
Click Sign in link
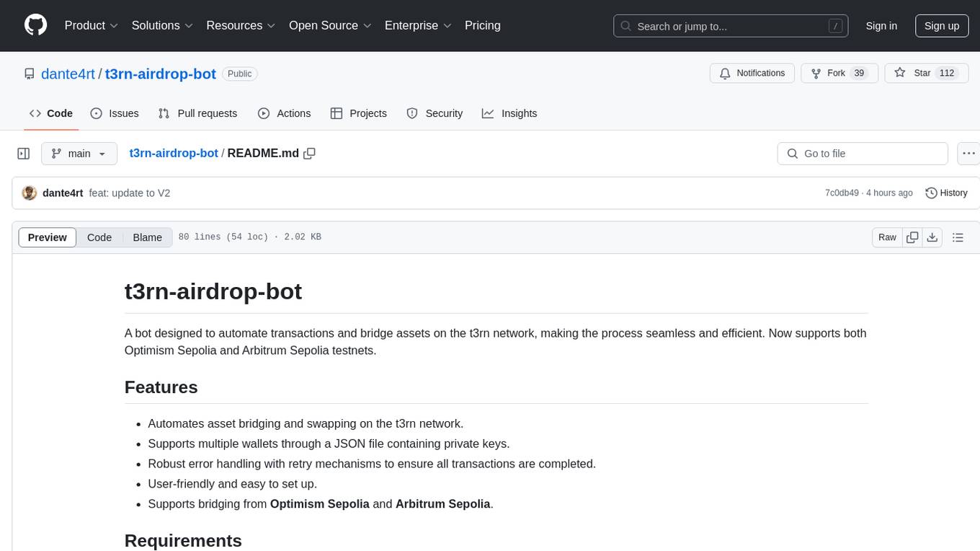[881, 26]
